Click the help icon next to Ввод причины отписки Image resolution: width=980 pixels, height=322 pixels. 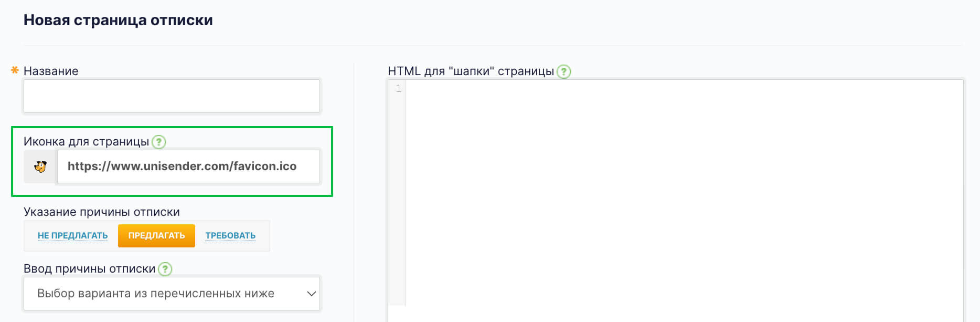(165, 269)
